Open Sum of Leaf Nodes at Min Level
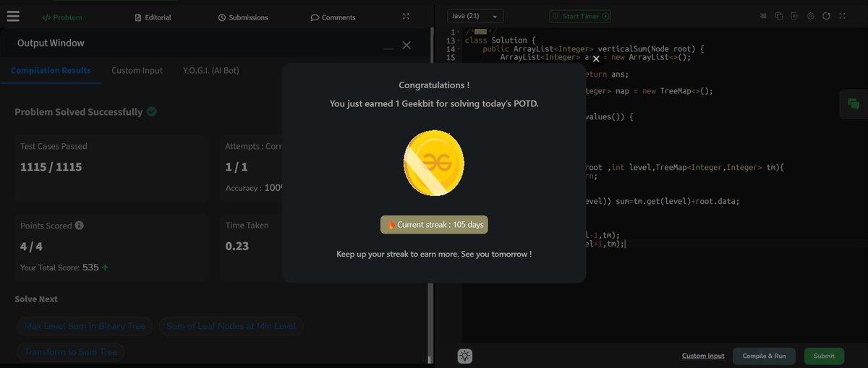868x368 pixels. pos(231,326)
